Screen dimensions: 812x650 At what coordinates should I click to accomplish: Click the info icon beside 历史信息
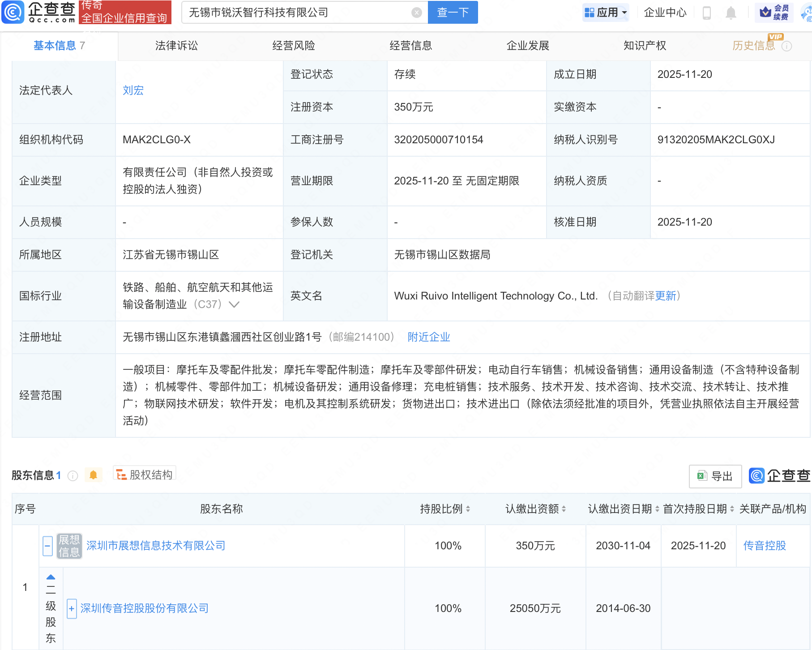[786, 46]
